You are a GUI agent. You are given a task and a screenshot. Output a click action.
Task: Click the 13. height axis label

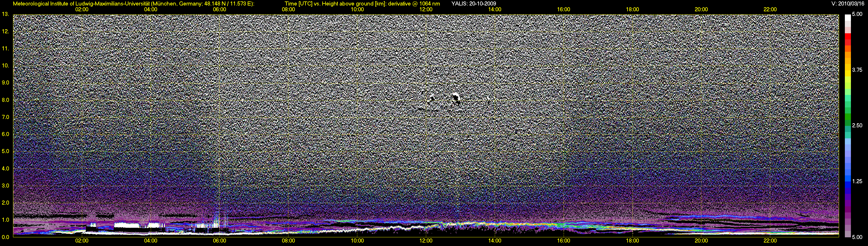[x=5, y=14]
